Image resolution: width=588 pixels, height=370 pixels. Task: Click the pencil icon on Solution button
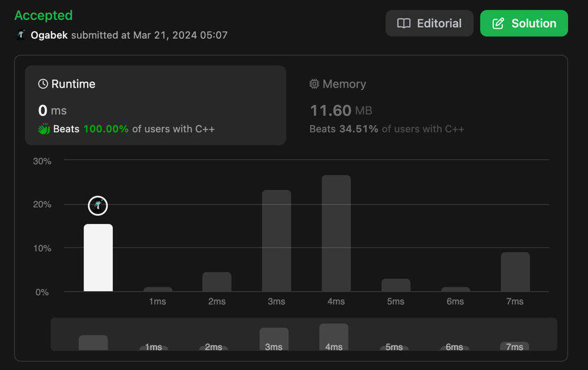[x=498, y=24]
